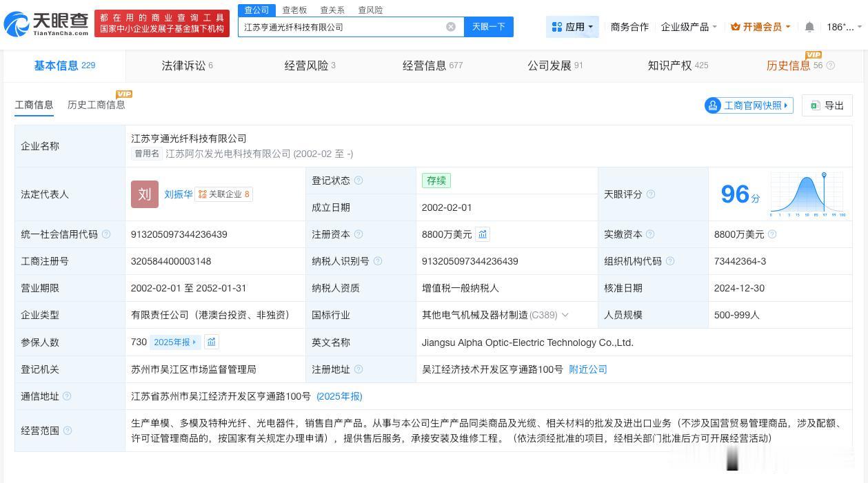Switch to 查风险 search tab

pyautogui.click(x=370, y=10)
